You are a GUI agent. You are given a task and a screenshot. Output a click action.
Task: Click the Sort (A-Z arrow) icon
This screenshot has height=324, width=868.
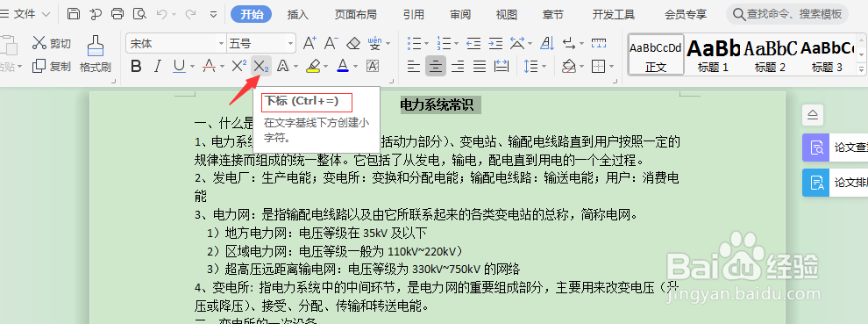pyautogui.click(x=547, y=43)
